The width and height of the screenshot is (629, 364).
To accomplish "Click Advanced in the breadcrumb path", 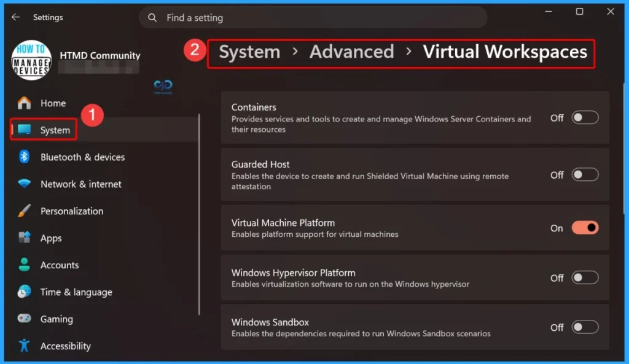I will (351, 52).
